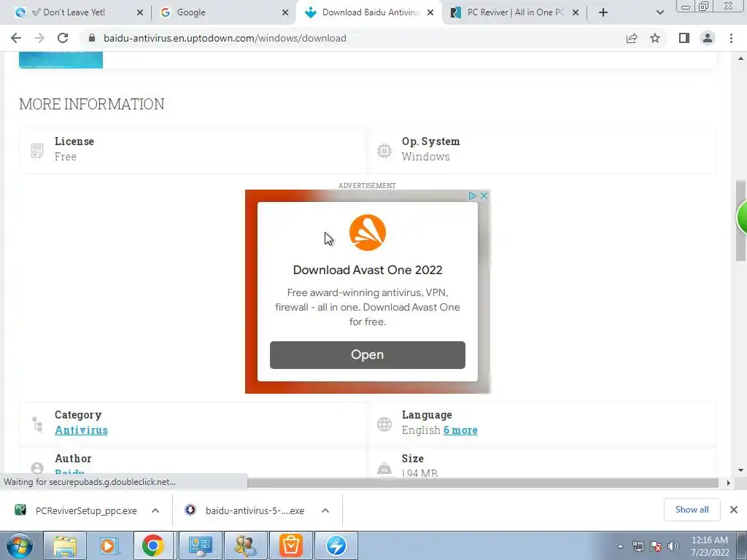This screenshot has width=747, height=560.
Task: Open the browser side panel
Action: tap(684, 38)
